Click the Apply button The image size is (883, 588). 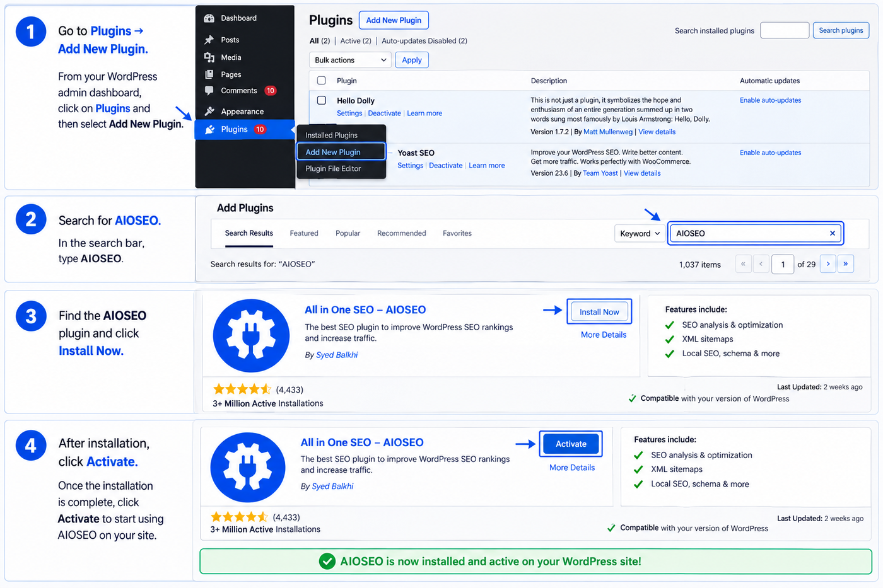click(412, 60)
